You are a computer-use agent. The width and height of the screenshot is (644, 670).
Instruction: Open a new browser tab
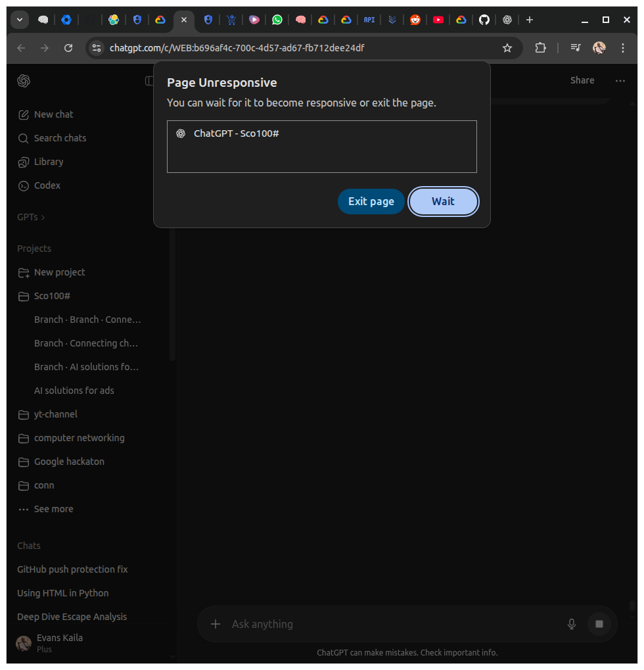[x=530, y=20]
